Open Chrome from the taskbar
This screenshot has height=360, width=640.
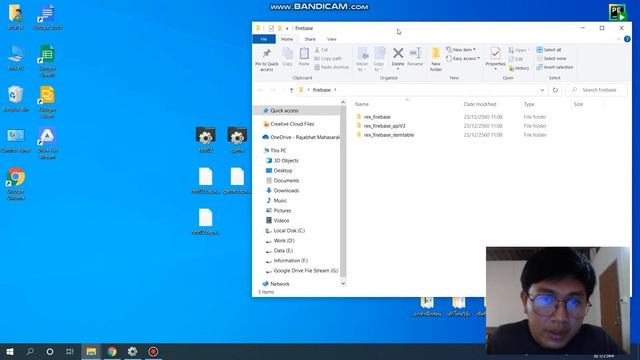(x=112, y=351)
